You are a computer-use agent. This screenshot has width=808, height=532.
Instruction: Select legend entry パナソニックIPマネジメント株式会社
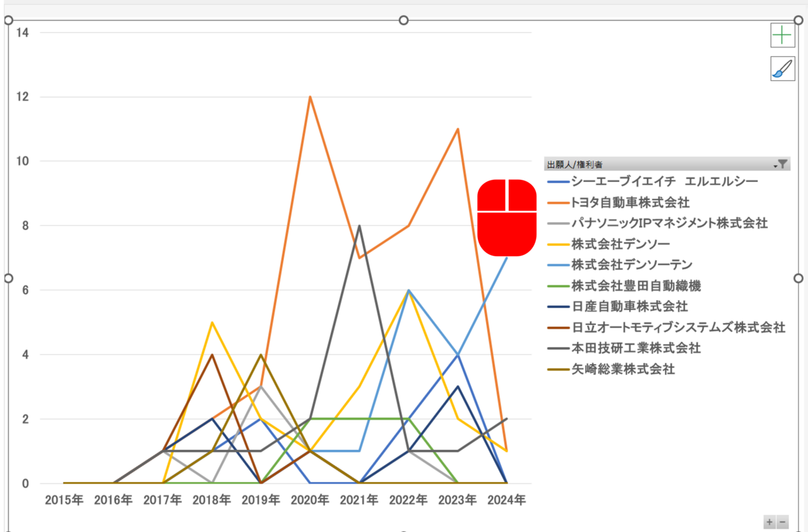[658, 223]
